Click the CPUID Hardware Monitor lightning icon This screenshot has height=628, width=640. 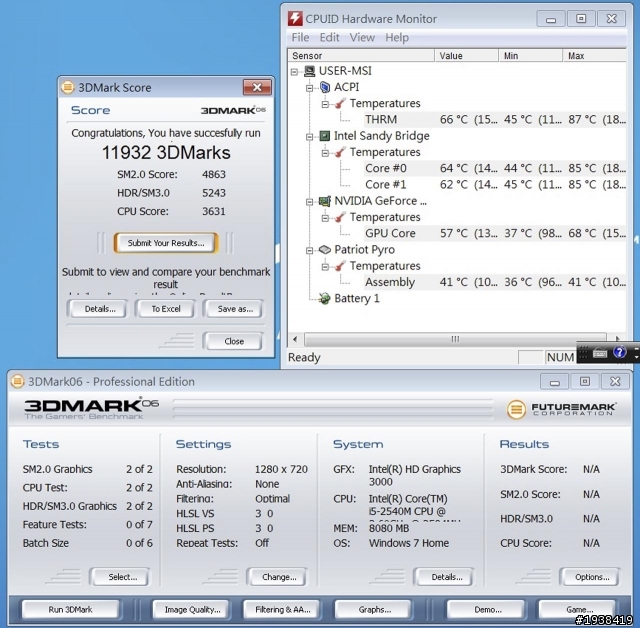click(295, 19)
